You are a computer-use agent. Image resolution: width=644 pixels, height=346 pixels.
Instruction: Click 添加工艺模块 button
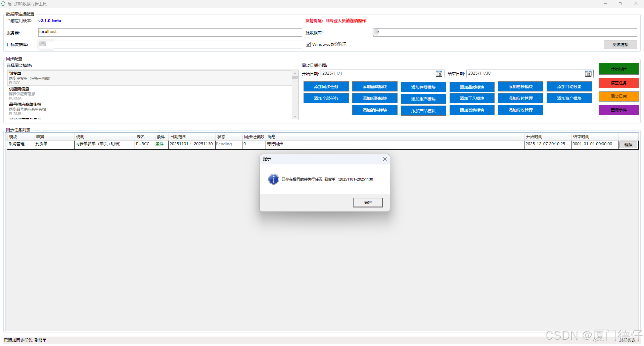(472, 99)
